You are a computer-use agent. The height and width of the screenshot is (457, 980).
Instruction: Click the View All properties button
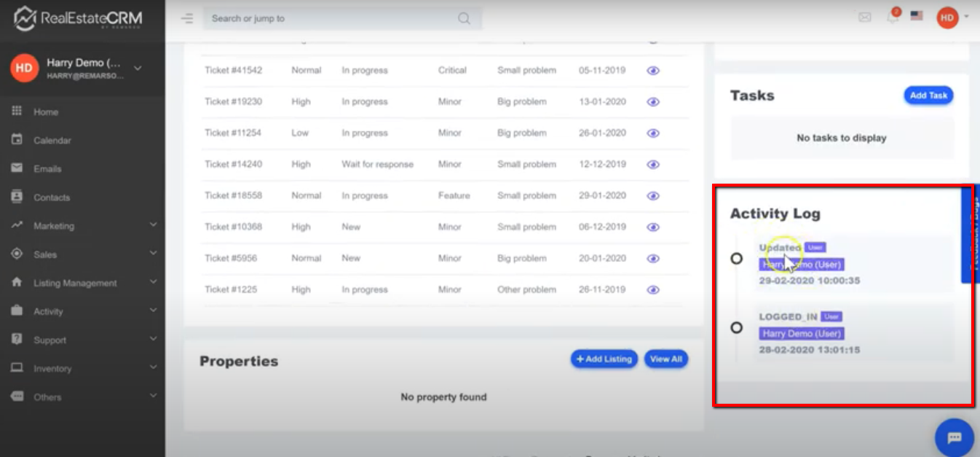pyautogui.click(x=665, y=359)
